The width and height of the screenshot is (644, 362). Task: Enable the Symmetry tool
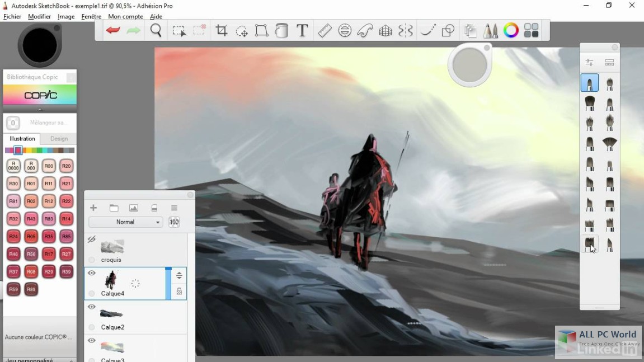tap(406, 30)
